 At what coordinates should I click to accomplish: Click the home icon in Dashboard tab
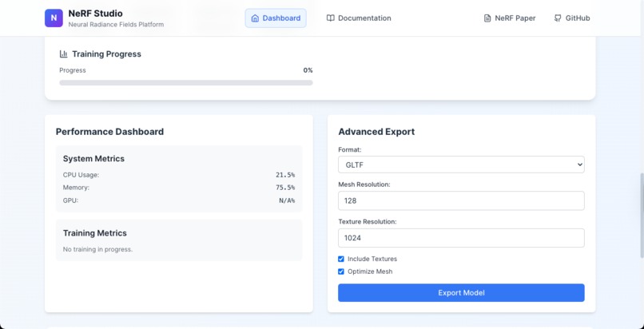coord(255,18)
